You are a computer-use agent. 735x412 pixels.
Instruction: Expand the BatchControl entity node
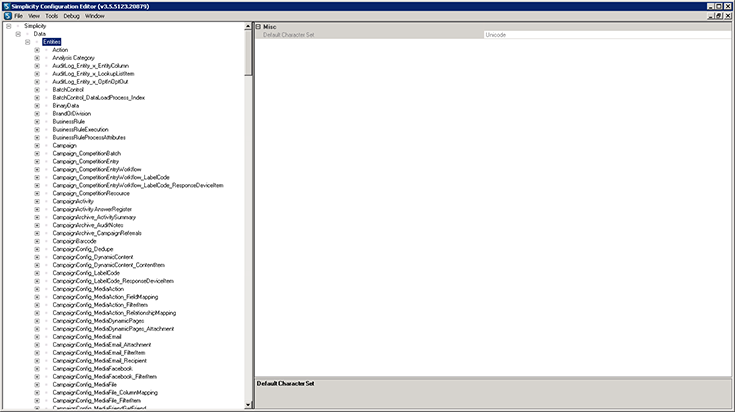(x=37, y=90)
